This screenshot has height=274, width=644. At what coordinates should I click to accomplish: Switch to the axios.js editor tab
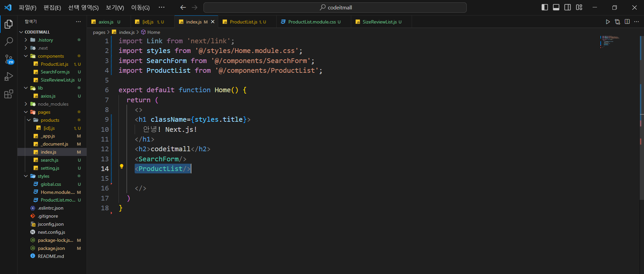click(x=108, y=22)
